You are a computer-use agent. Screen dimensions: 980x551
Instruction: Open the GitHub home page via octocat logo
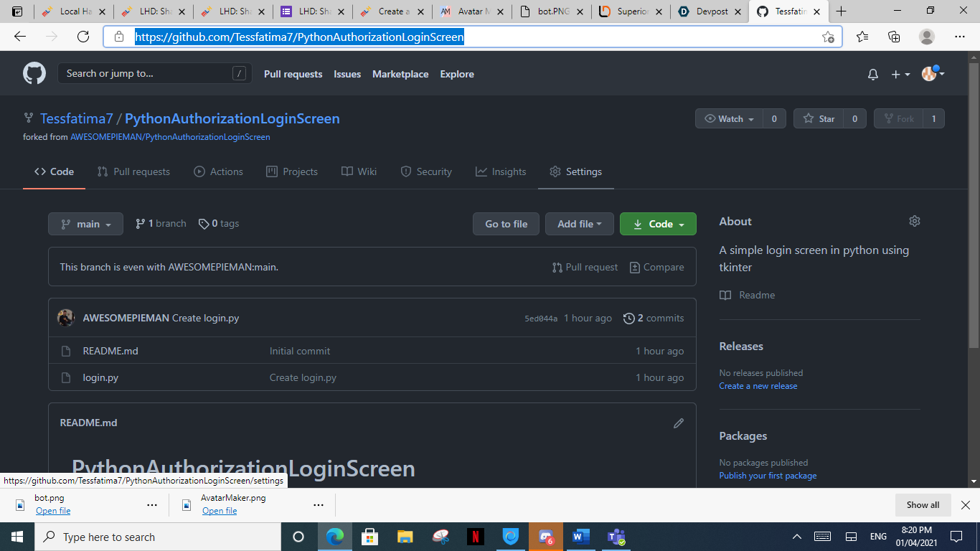pyautogui.click(x=34, y=73)
